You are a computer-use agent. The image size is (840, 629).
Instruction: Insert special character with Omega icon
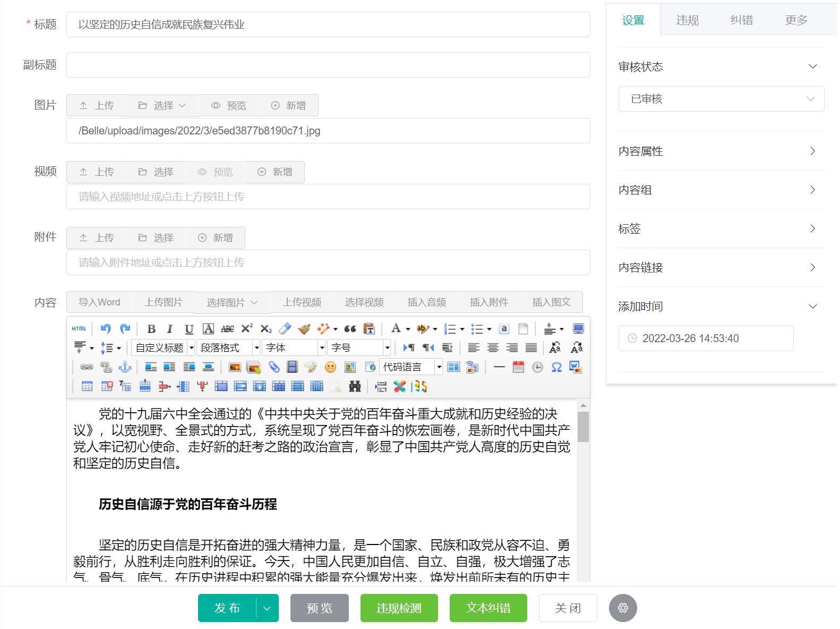pyautogui.click(x=556, y=367)
